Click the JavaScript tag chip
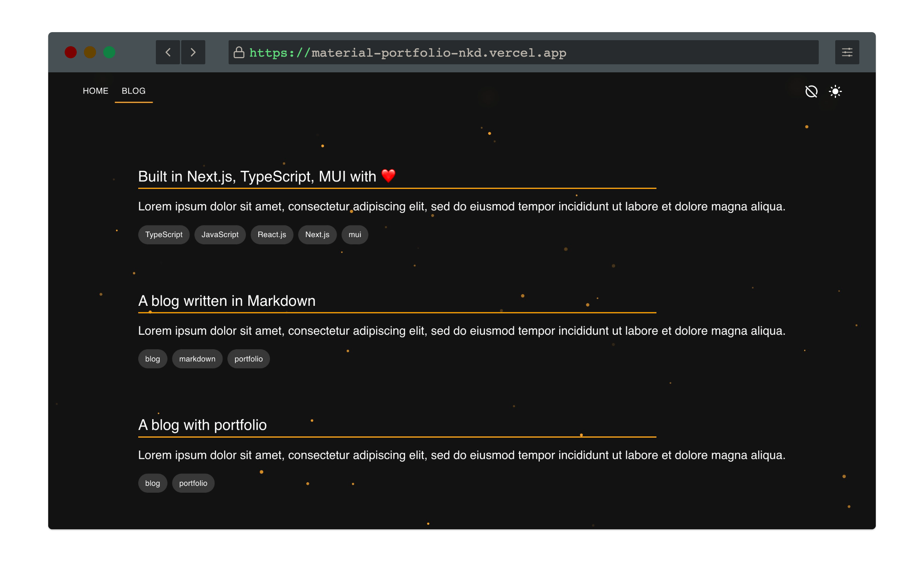This screenshot has height=561, width=924. [x=220, y=235]
